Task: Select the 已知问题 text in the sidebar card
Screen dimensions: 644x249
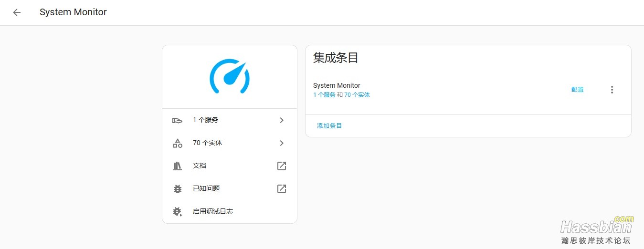Action: click(206, 189)
